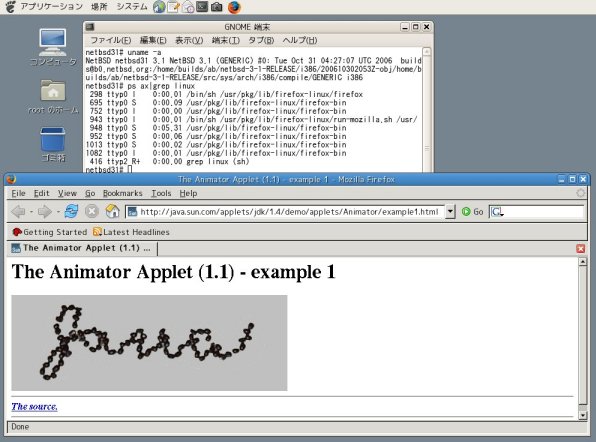Launch the text editor notepad panel icon
596x442 pixels.
pyautogui.click(x=173, y=7)
